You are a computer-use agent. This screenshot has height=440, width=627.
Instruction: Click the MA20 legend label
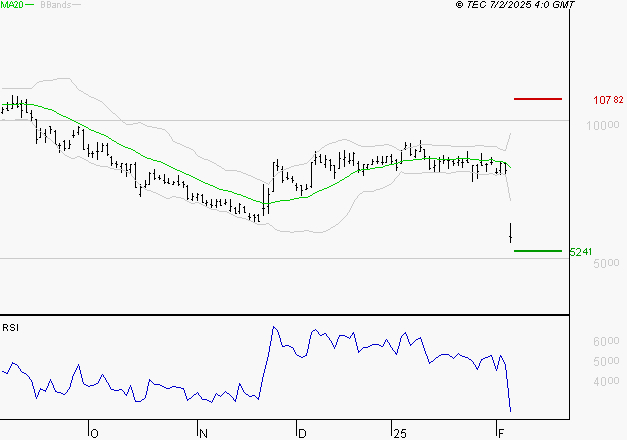(x=12, y=5)
